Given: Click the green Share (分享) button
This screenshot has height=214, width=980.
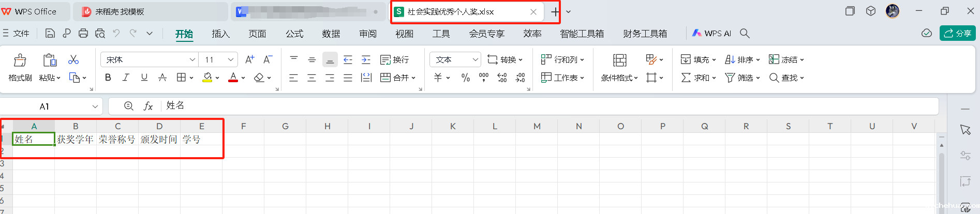Looking at the screenshot, I should click(x=958, y=33).
